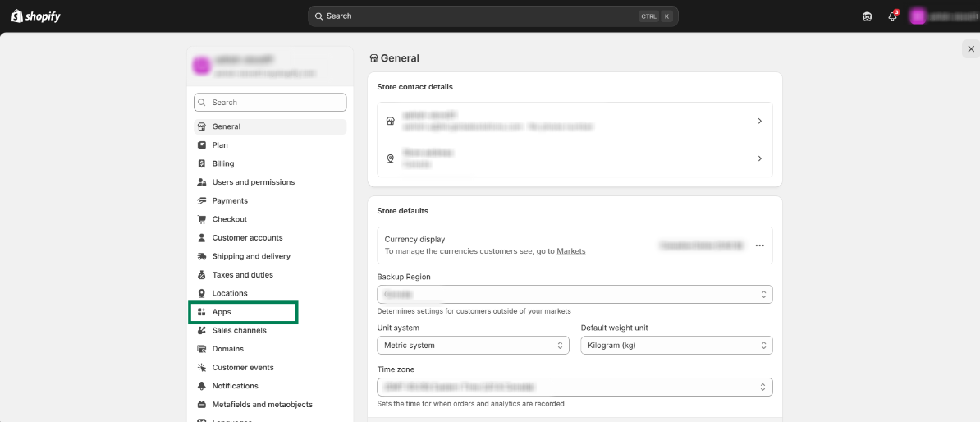The width and height of the screenshot is (980, 422).
Task: Close the settings panel
Action: tap(971, 49)
